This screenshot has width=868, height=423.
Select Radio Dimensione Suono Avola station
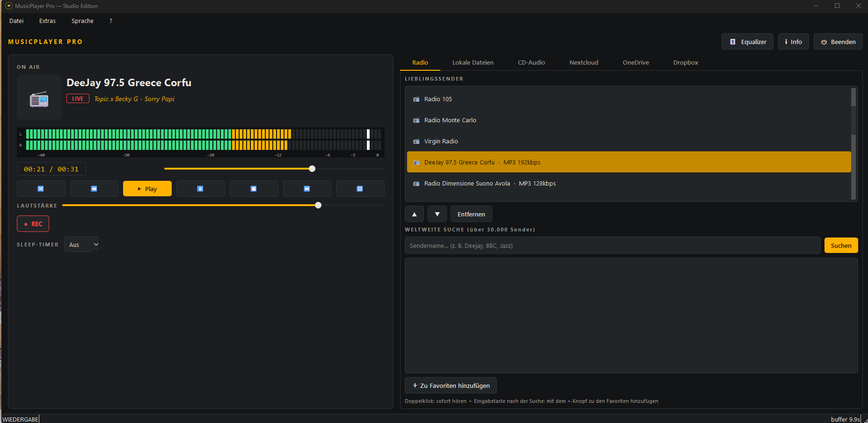click(x=629, y=183)
